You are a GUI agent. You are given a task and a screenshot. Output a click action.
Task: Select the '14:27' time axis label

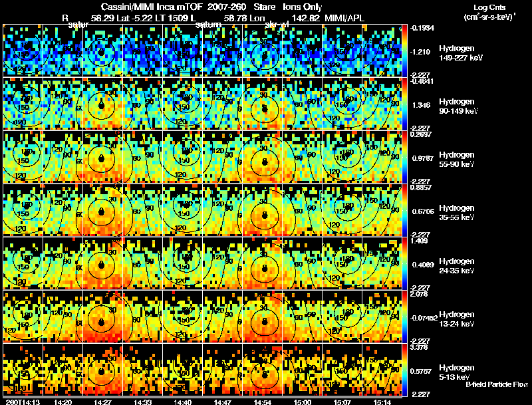click(102, 402)
